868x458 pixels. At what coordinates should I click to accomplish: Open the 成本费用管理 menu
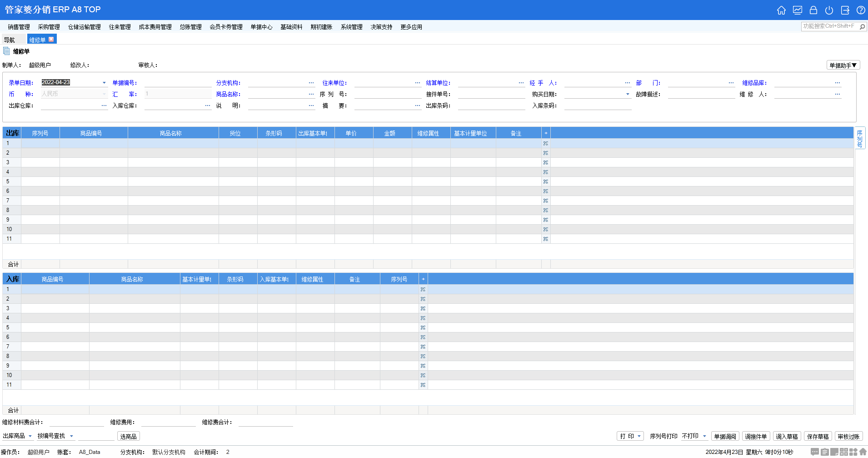(x=155, y=27)
